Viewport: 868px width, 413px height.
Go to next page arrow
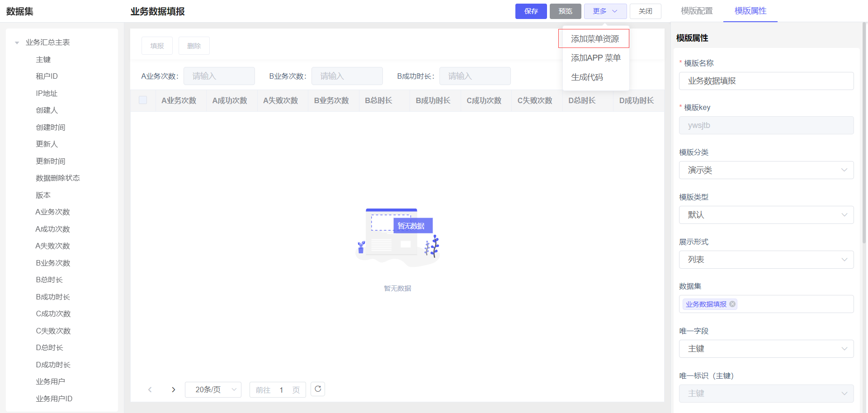173,389
